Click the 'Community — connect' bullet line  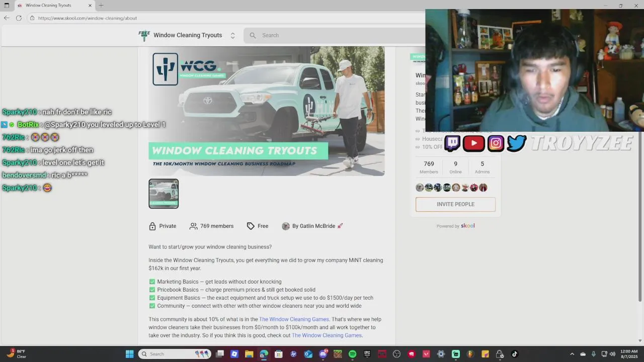[256, 306]
